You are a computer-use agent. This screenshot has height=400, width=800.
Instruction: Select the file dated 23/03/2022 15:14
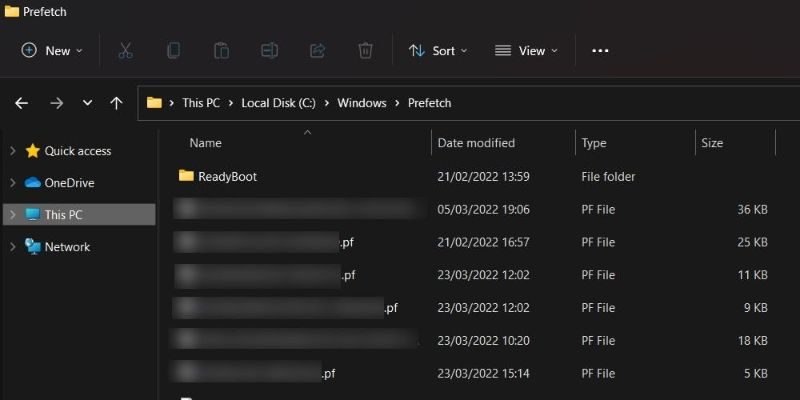[469, 373]
